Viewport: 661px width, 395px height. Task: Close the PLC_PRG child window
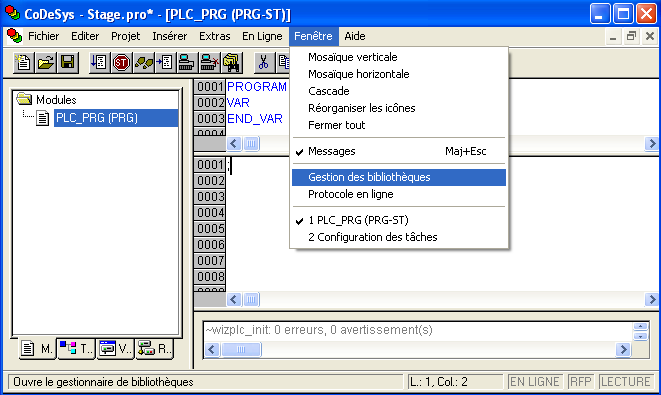click(x=650, y=37)
